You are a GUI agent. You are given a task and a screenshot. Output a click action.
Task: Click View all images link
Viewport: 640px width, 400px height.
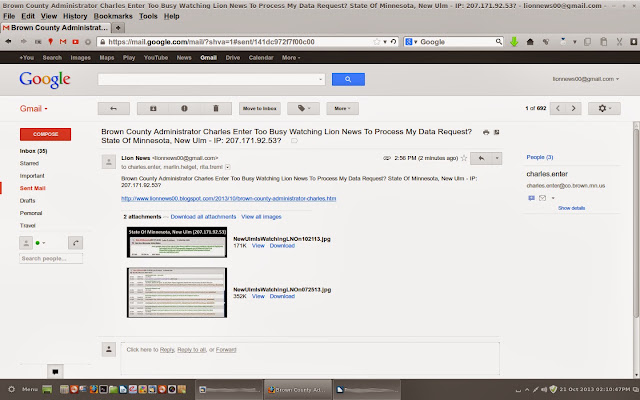tap(261, 217)
